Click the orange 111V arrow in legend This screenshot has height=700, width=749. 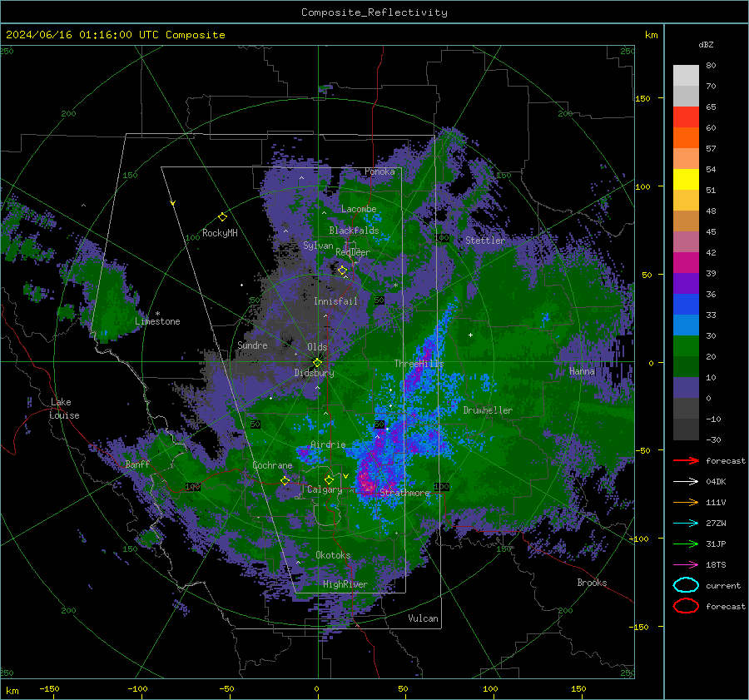686,502
